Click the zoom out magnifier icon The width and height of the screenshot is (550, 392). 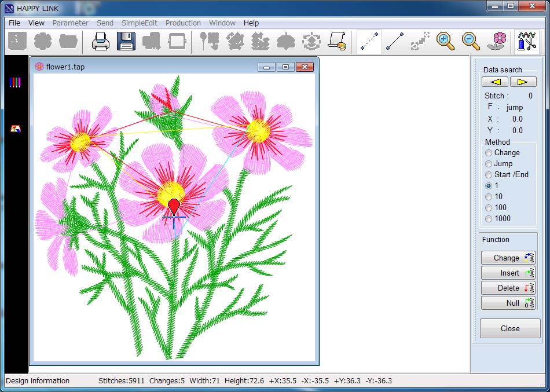point(471,42)
